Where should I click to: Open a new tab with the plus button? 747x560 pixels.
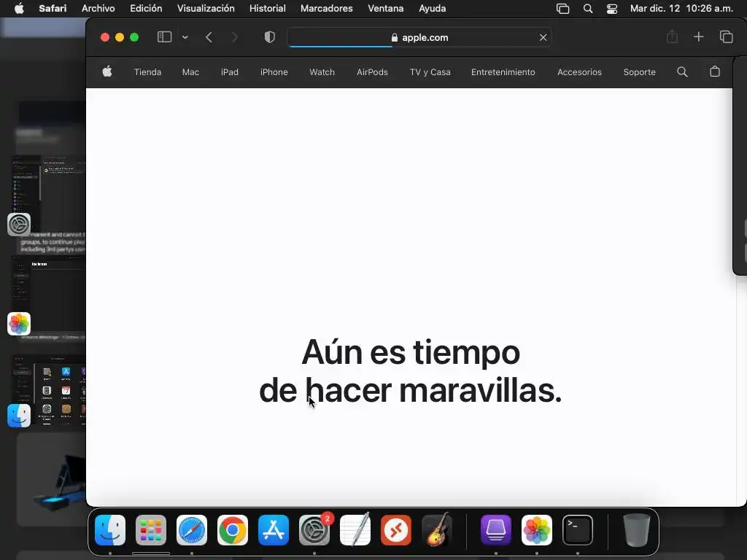[x=698, y=36]
